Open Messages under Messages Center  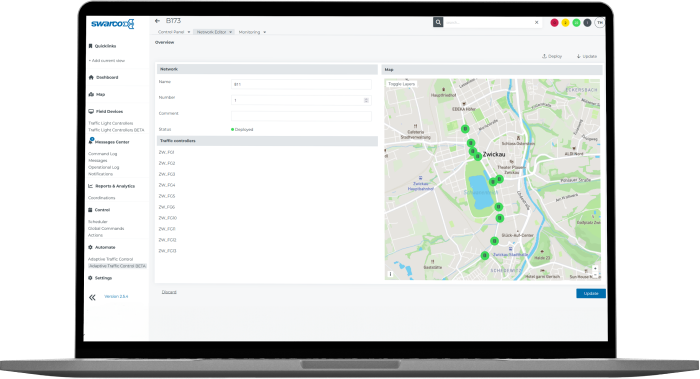click(x=97, y=161)
